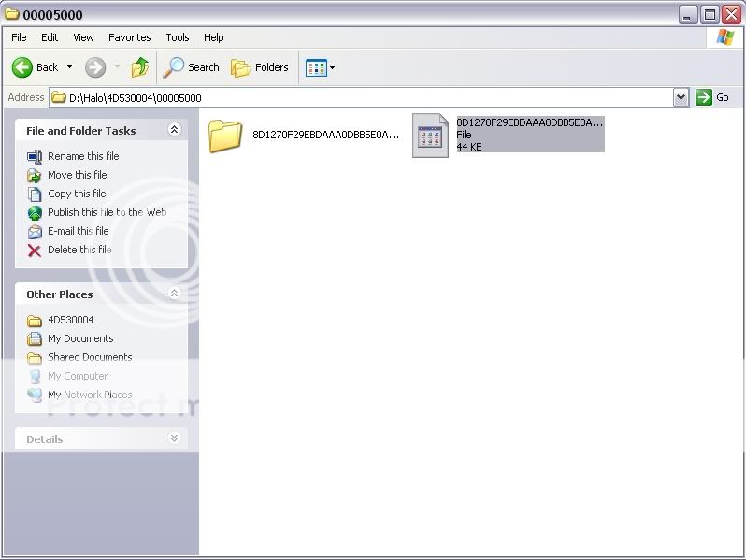This screenshot has width=746, height=560.
Task: Open the yellow 8D1270F29 folder icon
Action: 225,136
